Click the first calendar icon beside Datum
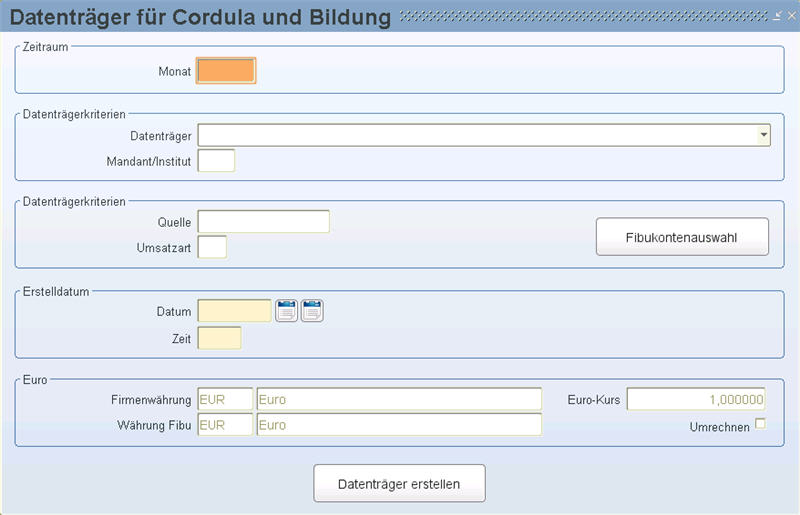800x515 pixels. click(286, 311)
